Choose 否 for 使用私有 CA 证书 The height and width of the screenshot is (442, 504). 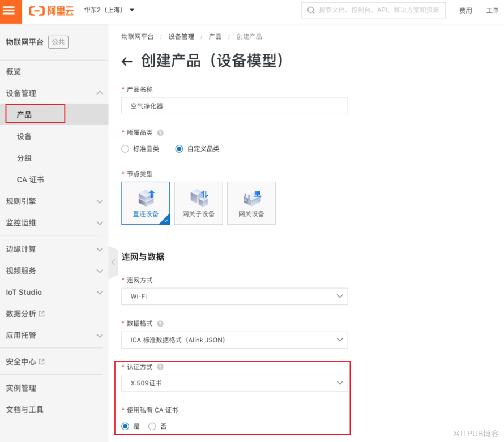(x=152, y=426)
